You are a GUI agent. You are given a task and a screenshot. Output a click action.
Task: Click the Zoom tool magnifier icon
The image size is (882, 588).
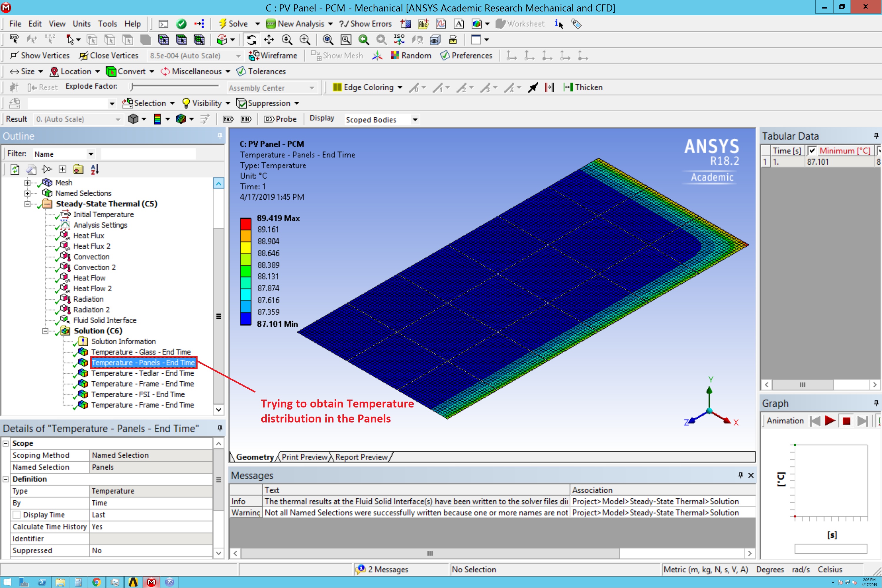(287, 40)
